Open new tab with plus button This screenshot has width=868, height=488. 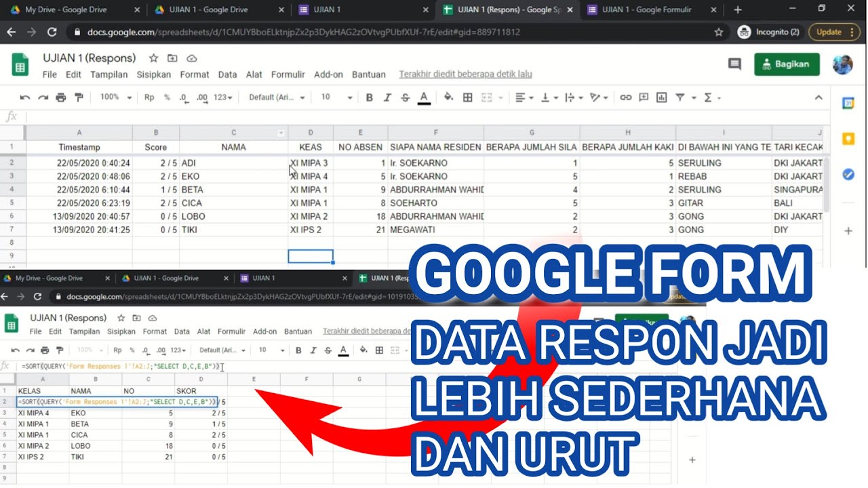[738, 9]
